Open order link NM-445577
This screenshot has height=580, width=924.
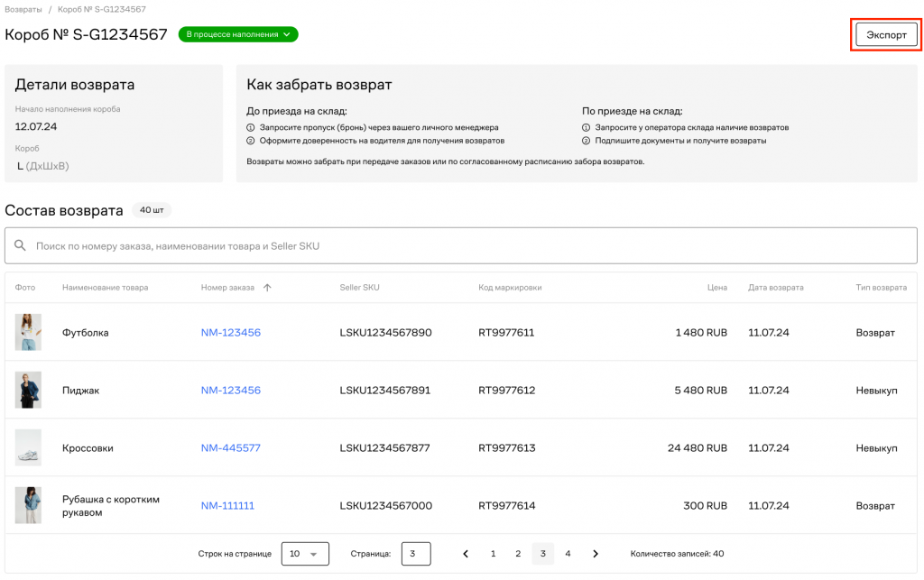pos(230,448)
